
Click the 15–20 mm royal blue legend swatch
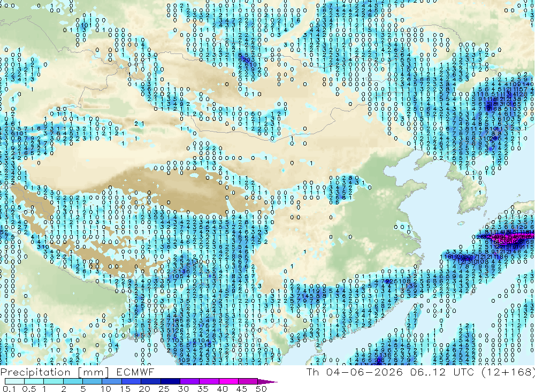click(x=132, y=381)
